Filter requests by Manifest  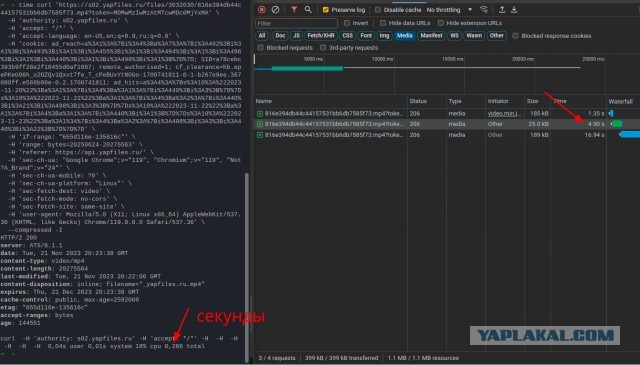431,36
